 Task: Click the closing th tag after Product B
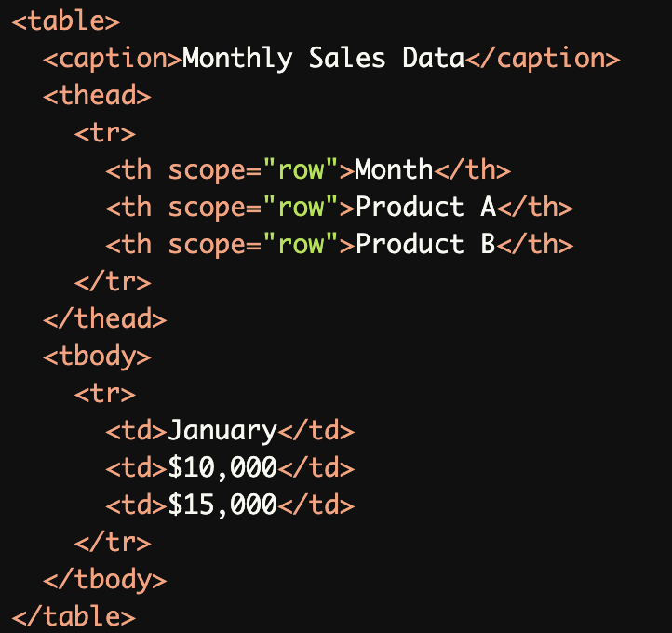534,245
